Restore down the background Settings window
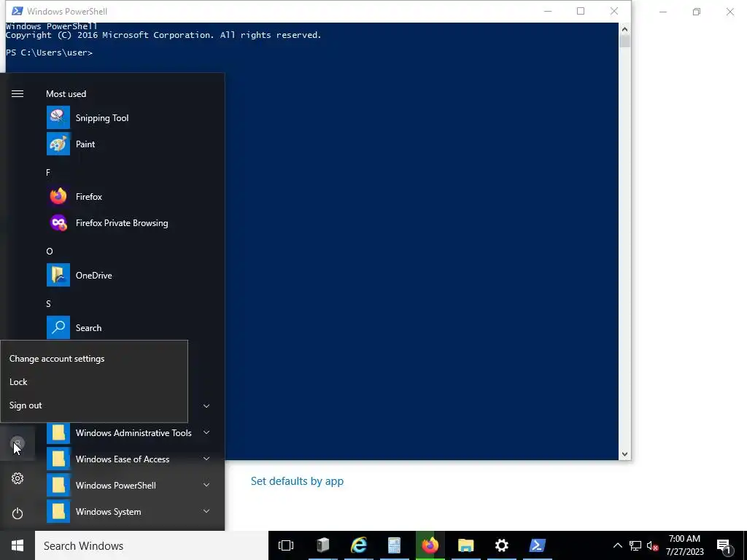Screen dimensions: 747x560 [x=697, y=12]
